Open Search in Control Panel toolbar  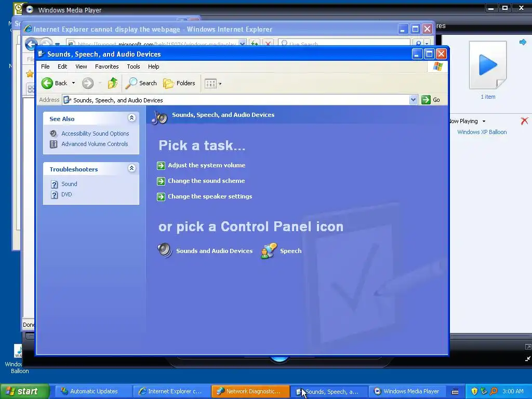click(141, 83)
